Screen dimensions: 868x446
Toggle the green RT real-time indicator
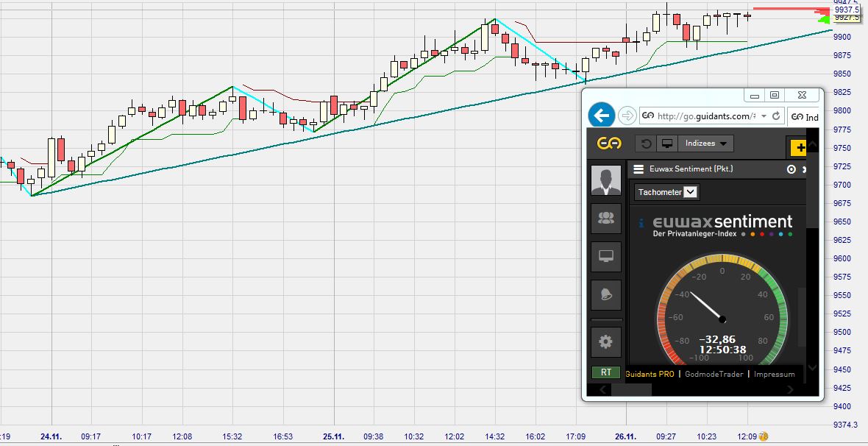coord(605,372)
